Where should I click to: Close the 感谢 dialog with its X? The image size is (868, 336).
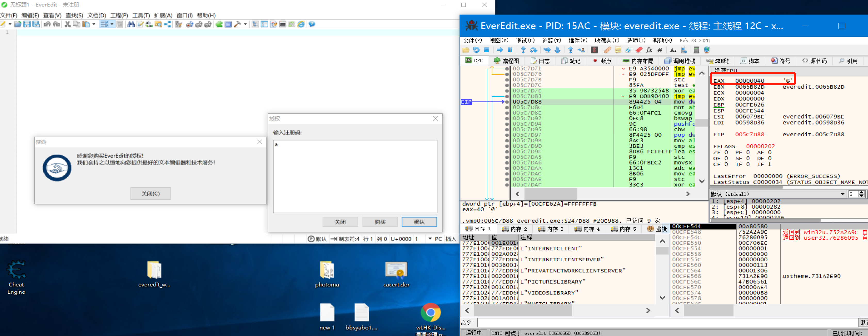(259, 142)
